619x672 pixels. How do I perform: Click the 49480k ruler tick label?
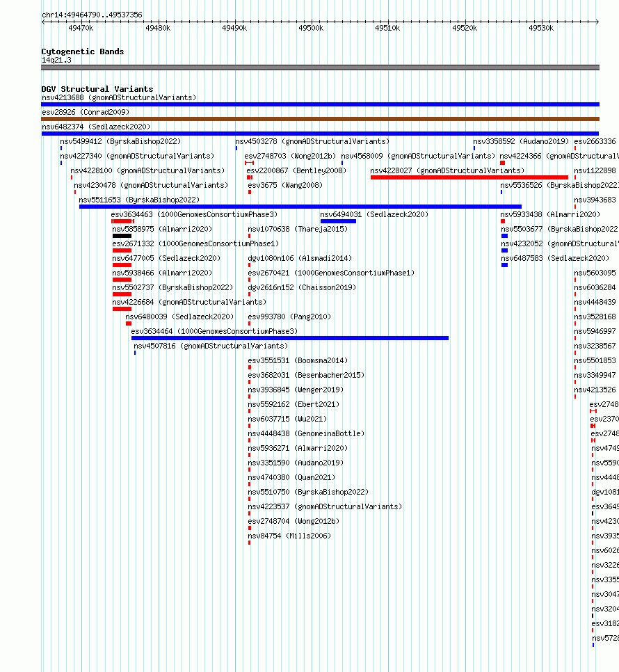tap(158, 28)
